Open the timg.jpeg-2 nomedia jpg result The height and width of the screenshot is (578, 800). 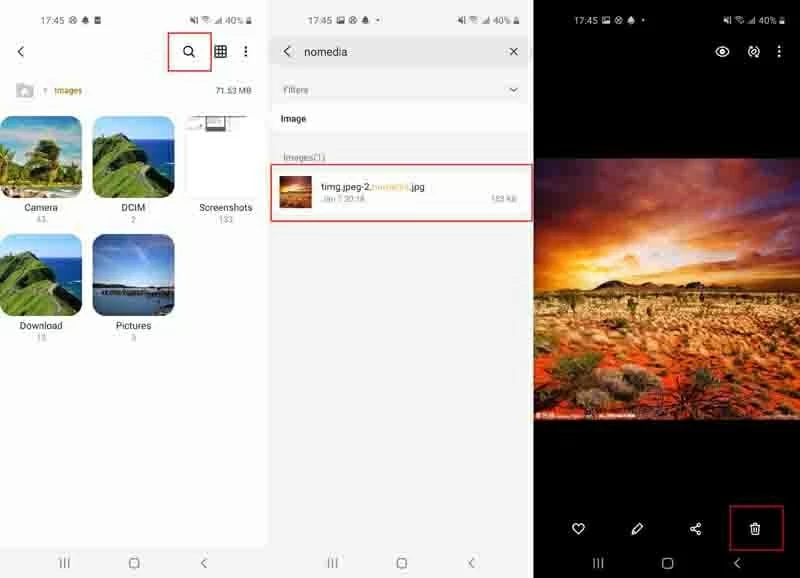pyautogui.click(x=402, y=193)
